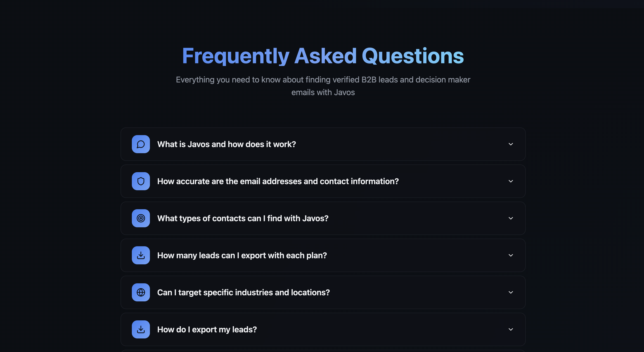Click the 'Frequently Asked Questions' heading

pyautogui.click(x=322, y=56)
